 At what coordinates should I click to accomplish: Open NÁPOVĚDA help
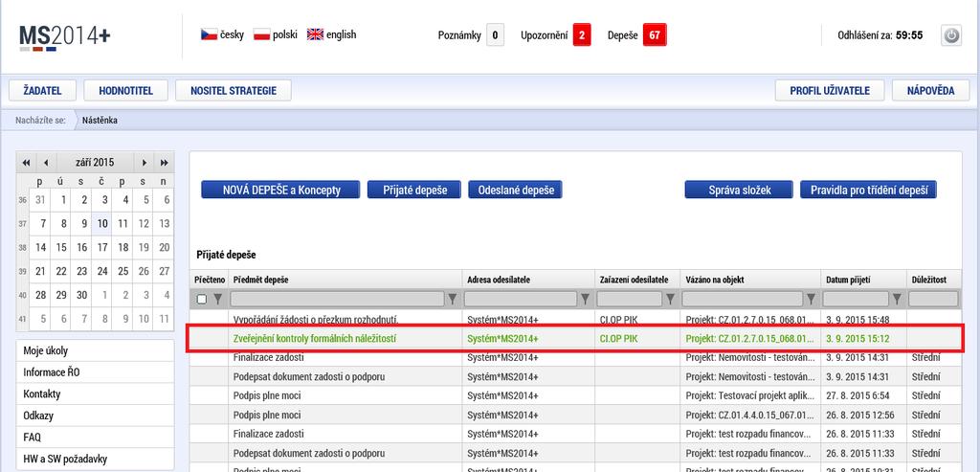point(930,91)
